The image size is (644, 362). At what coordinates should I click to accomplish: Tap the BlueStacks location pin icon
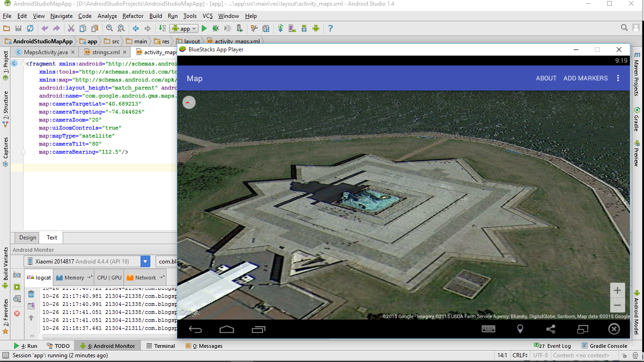tap(520, 329)
